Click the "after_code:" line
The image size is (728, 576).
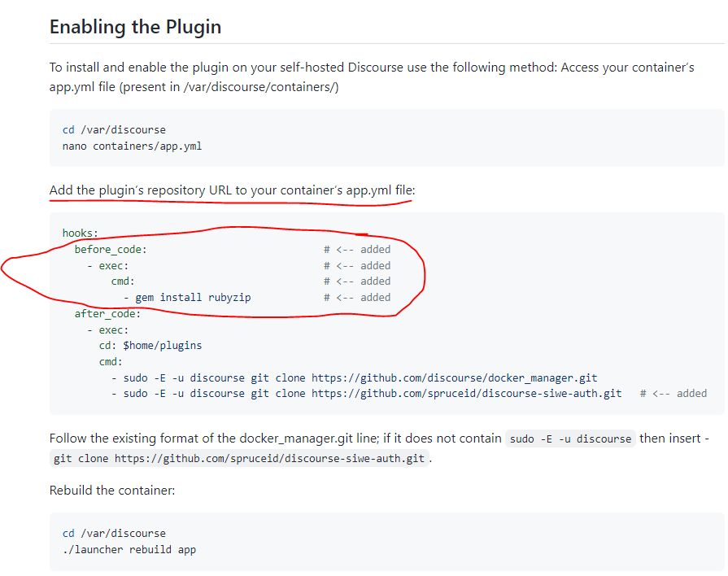pos(107,313)
